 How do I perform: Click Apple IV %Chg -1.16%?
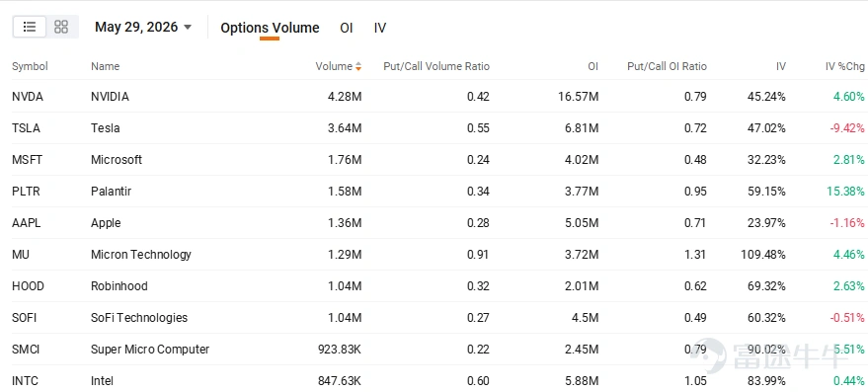click(847, 223)
